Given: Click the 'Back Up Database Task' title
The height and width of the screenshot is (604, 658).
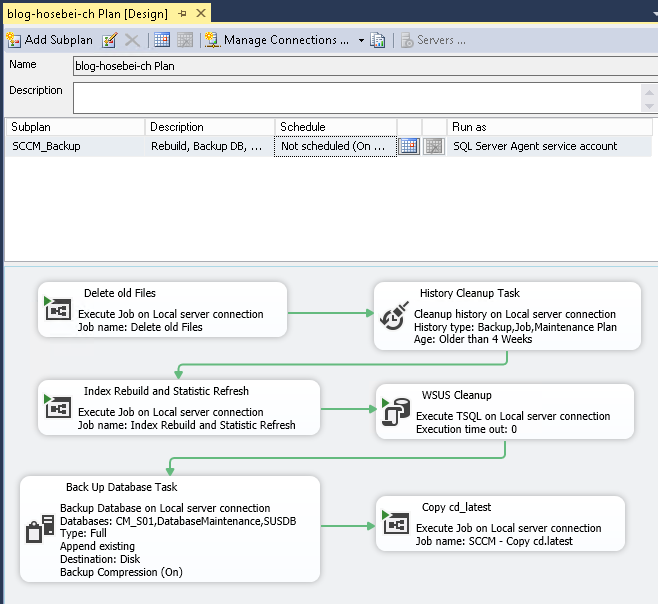Looking at the screenshot, I should coord(122,487).
